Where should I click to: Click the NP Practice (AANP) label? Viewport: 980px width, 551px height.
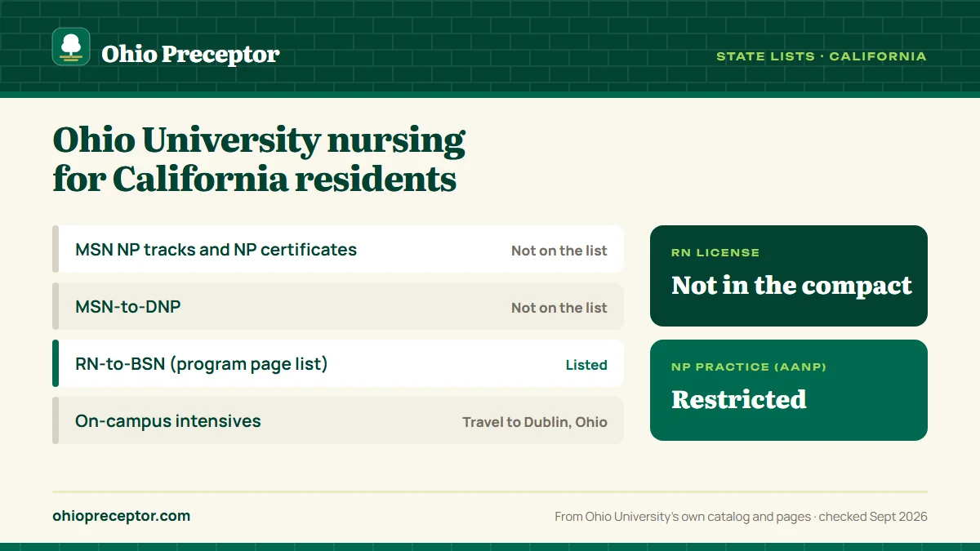click(749, 367)
